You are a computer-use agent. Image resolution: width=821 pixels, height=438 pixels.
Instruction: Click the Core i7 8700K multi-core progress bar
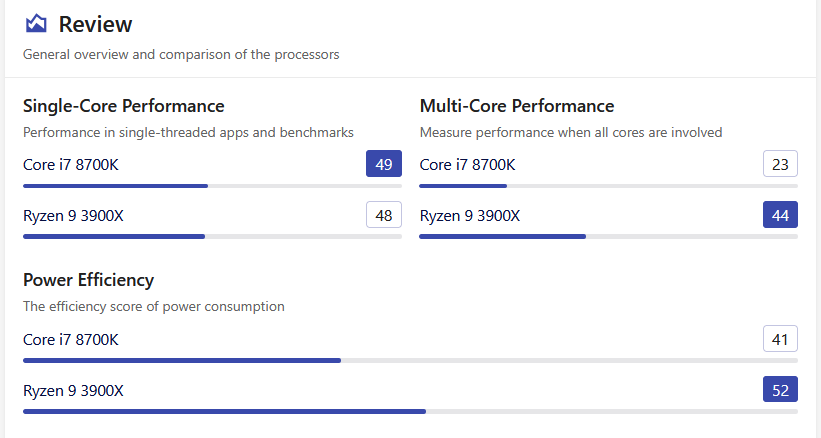pos(608,186)
